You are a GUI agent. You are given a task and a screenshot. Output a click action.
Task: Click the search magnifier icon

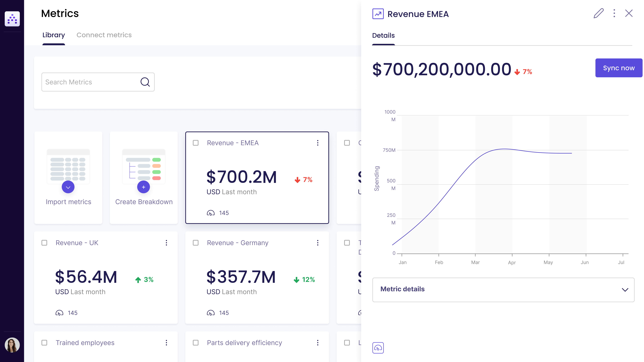click(x=145, y=82)
